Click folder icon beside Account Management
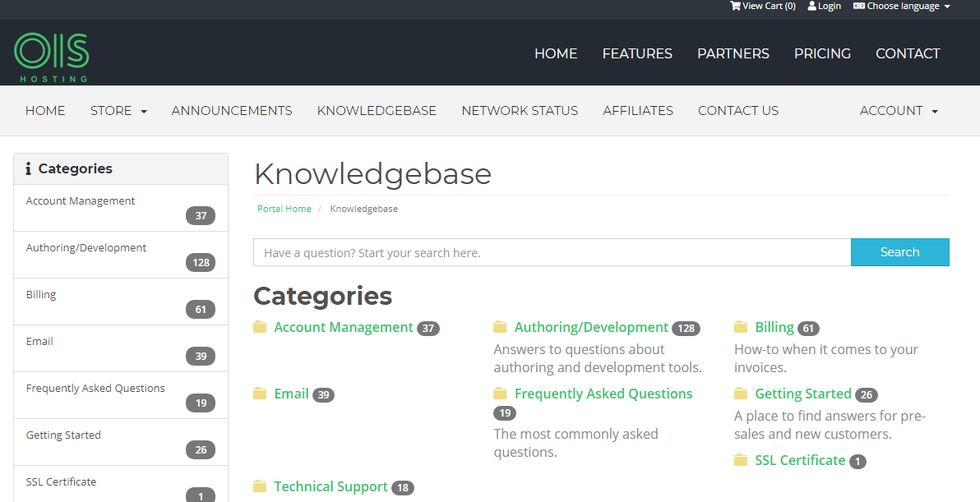Image resolution: width=980 pixels, height=502 pixels. point(259,326)
